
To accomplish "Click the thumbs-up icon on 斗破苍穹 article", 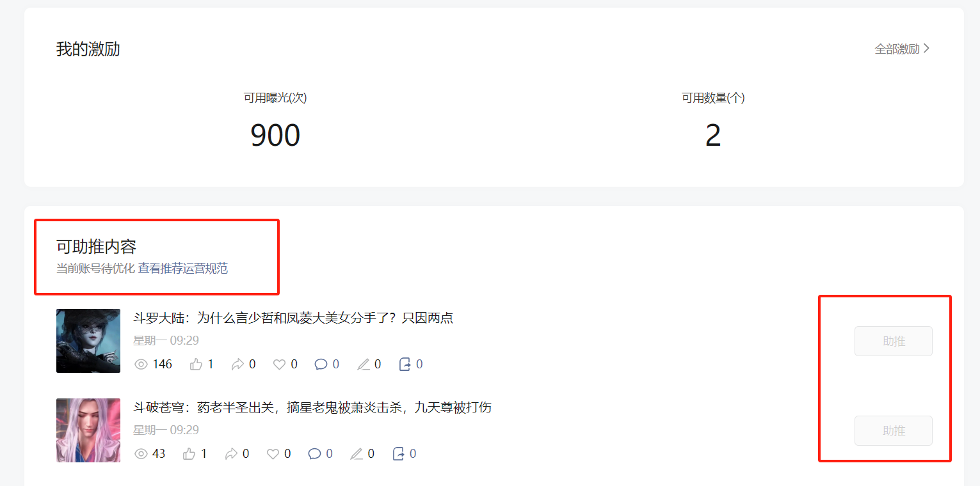I will pos(189,454).
